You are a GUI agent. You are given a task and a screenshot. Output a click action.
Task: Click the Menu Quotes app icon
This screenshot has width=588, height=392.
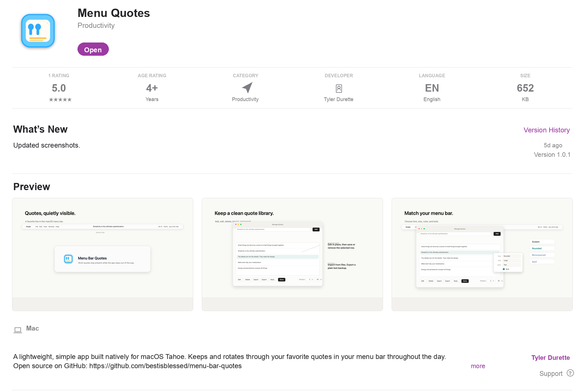[x=38, y=31]
